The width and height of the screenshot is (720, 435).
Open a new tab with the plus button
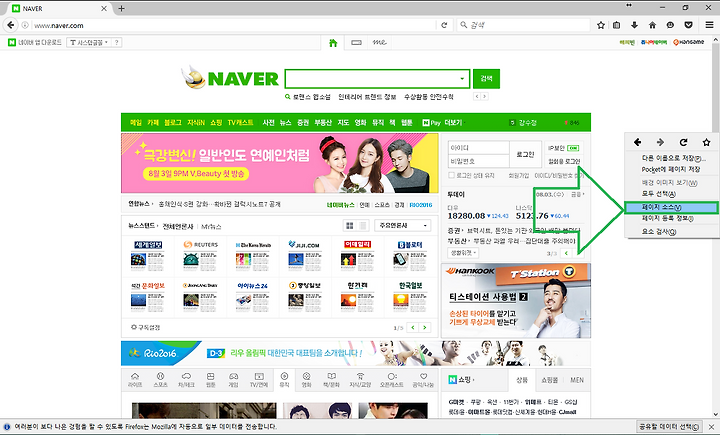tap(121, 8)
